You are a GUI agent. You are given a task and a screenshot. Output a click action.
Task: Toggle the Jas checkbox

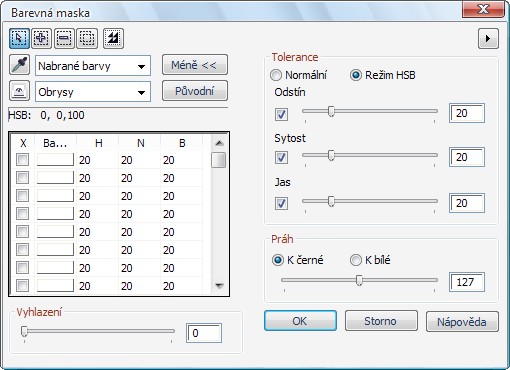pyautogui.click(x=281, y=203)
